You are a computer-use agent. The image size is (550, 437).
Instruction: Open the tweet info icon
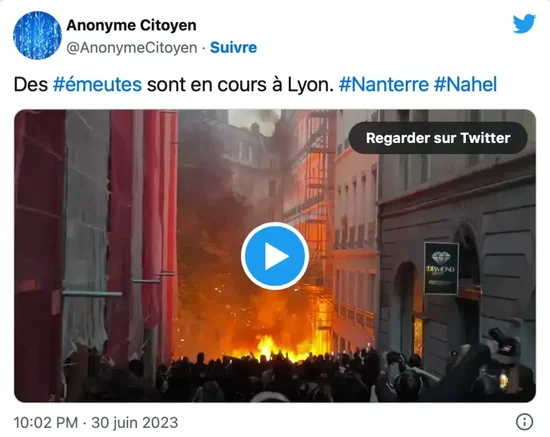pyautogui.click(x=524, y=421)
